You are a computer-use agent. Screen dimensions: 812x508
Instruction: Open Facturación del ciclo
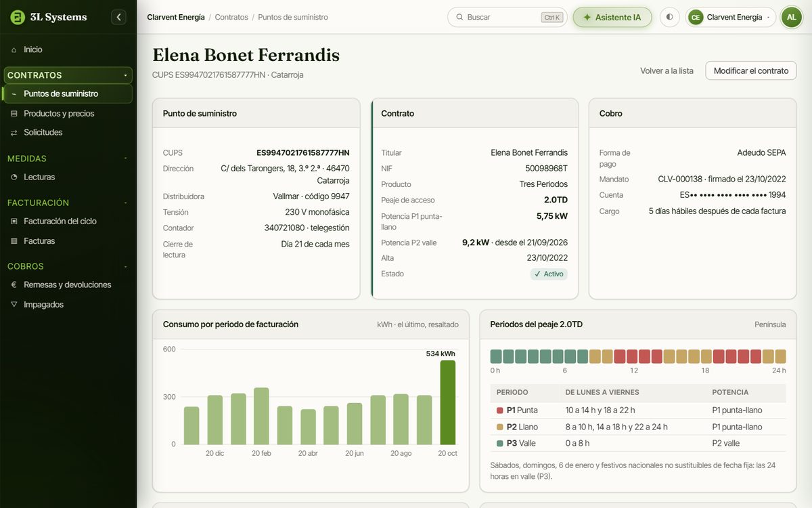(x=68, y=221)
